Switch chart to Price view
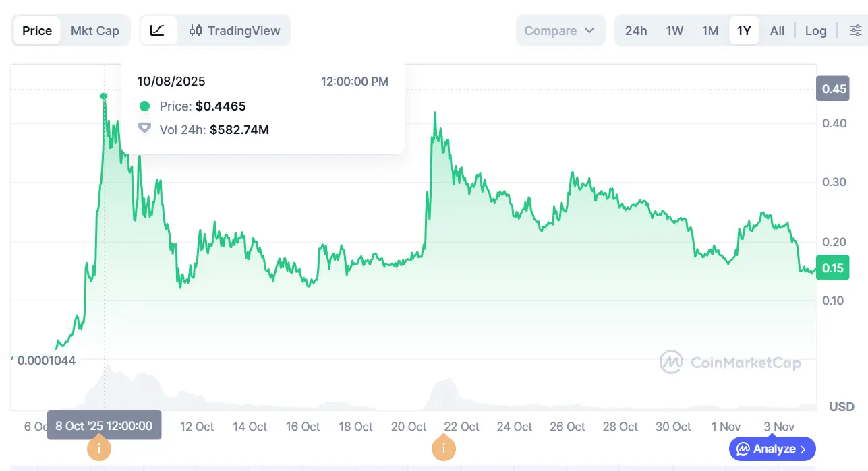 37,31
